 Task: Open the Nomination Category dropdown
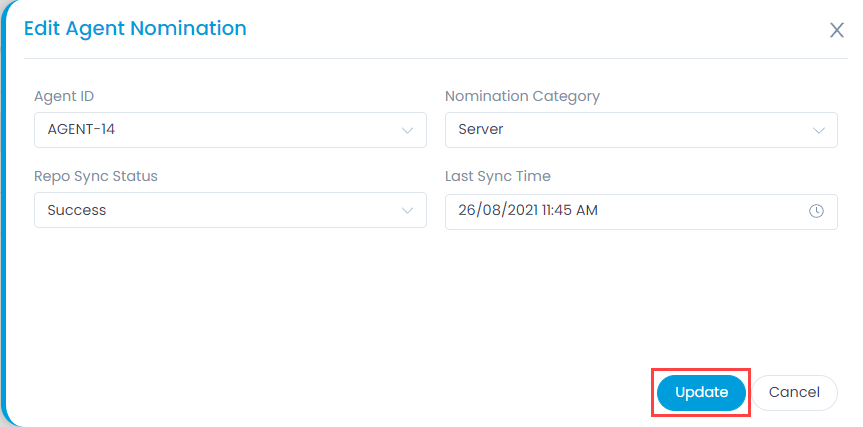tap(641, 130)
